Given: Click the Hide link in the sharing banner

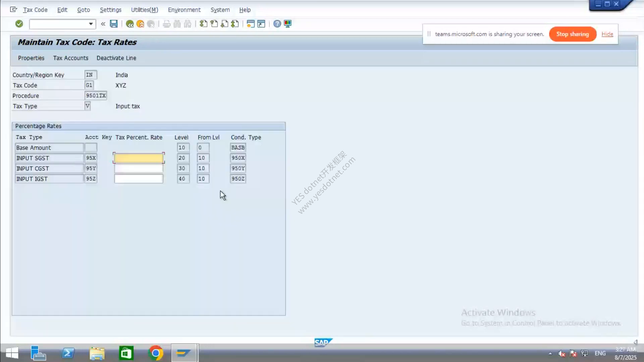Looking at the screenshot, I should pyautogui.click(x=607, y=34).
